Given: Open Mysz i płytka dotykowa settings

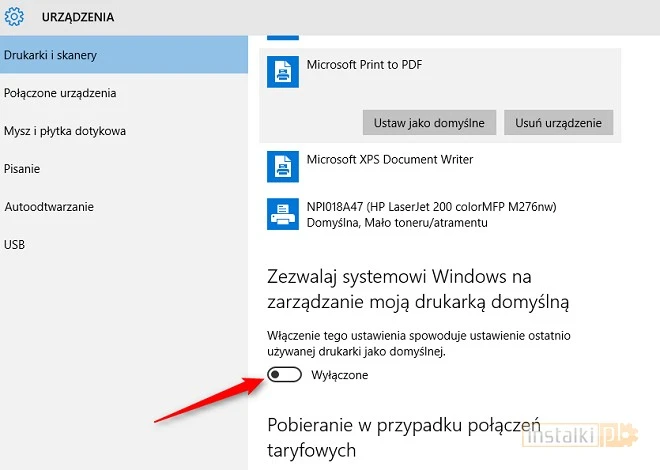Looking at the screenshot, I should 65,131.
